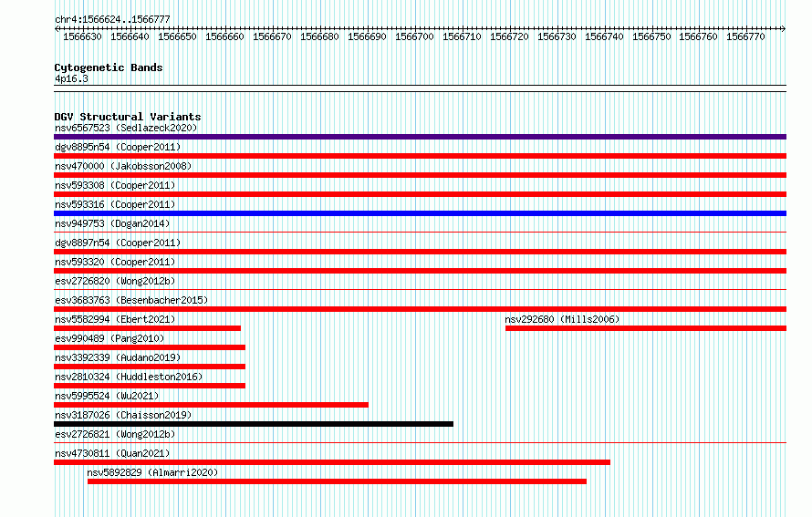This screenshot has height=517, width=812.
Task: Open nsv5995524 (Wu2021) label
Action: [107, 396]
